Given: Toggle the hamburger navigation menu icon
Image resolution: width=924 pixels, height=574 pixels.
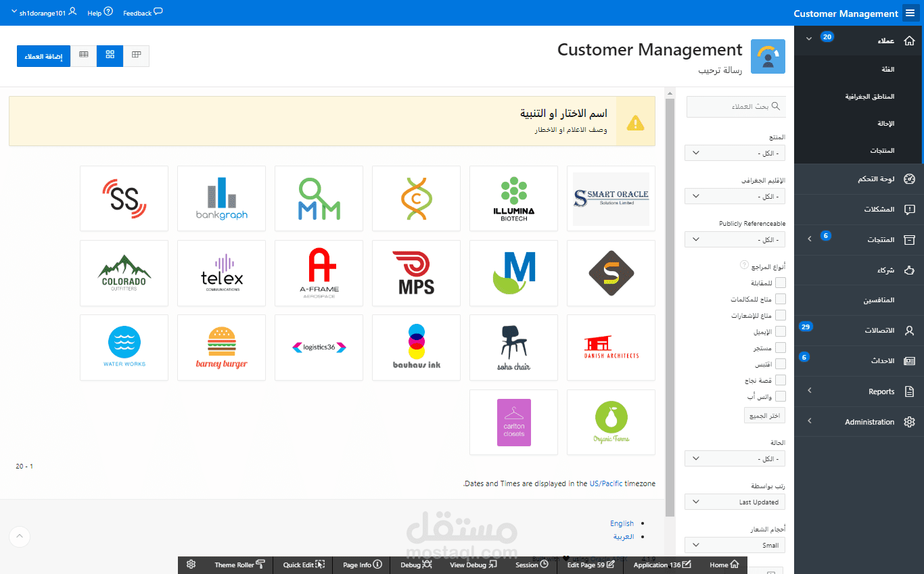Looking at the screenshot, I should point(909,13).
